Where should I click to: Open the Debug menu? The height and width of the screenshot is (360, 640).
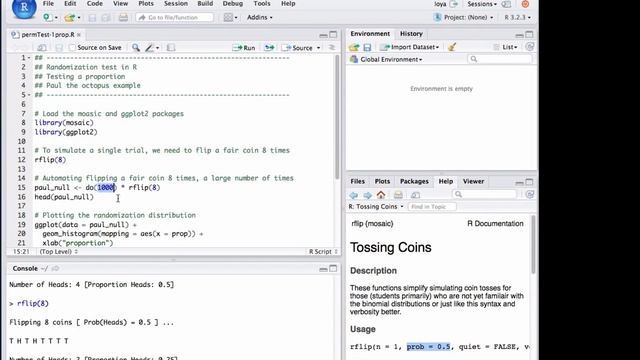(x=233, y=4)
